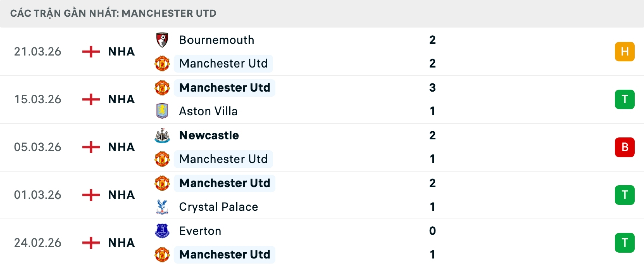The image size is (644, 266).
Task: Click the Everton club crest
Action: (162, 231)
